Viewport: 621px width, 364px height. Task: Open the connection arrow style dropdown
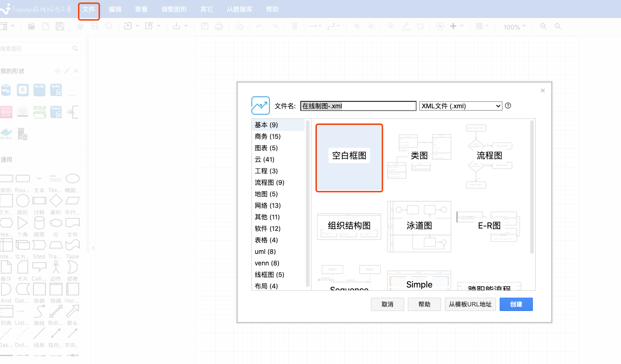(x=316, y=26)
